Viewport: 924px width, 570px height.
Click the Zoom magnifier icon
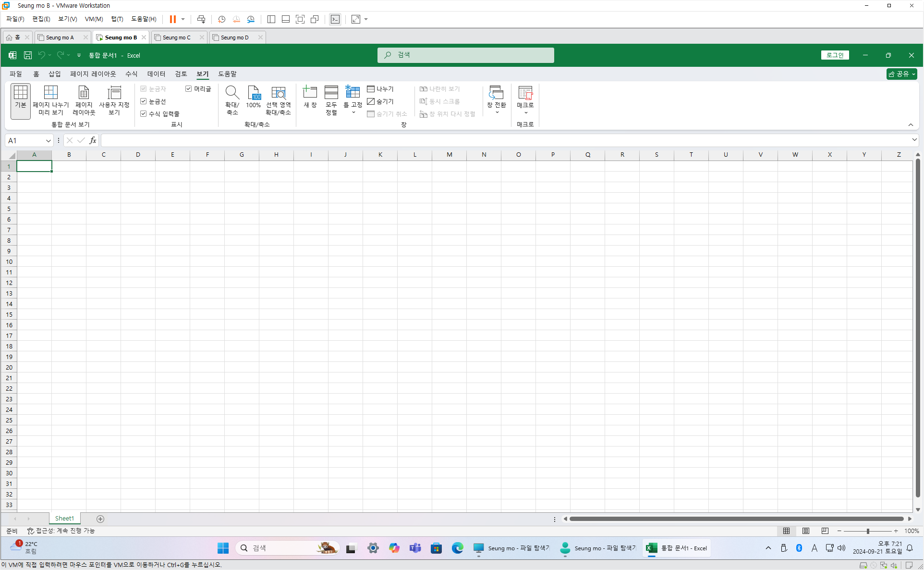(232, 93)
